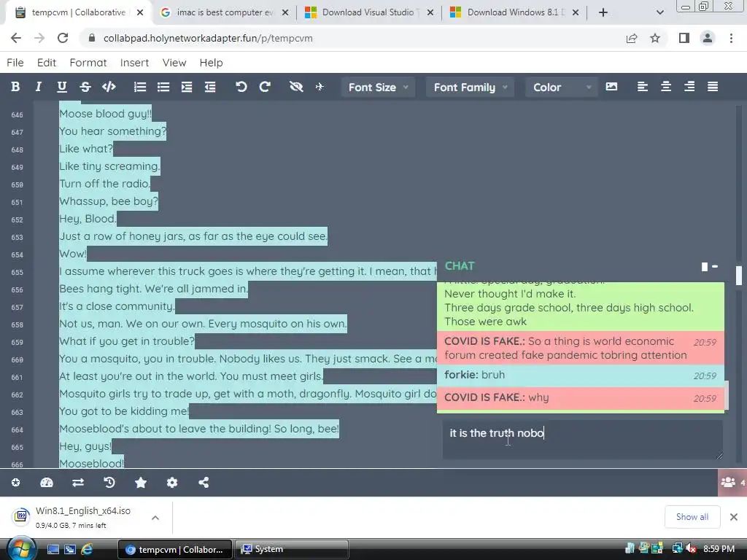Switch to Download Visual Studio tab
The height and width of the screenshot is (560, 747).
pyautogui.click(x=368, y=12)
